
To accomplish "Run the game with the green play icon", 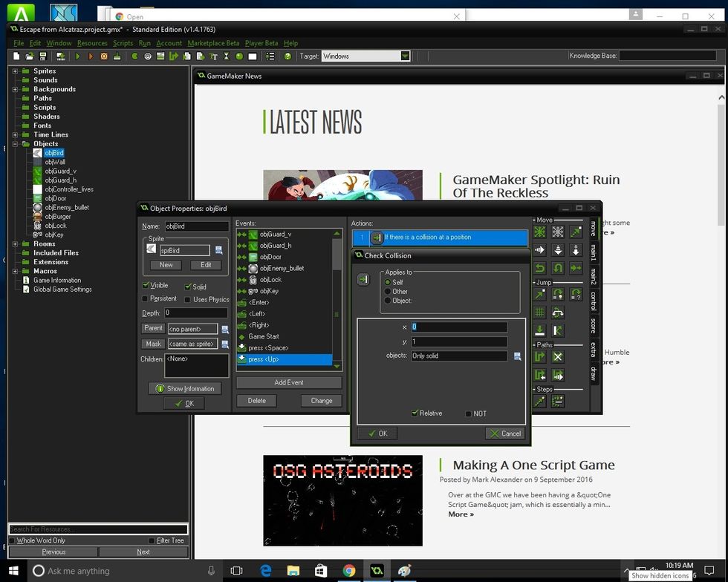I will click(77, 57).
